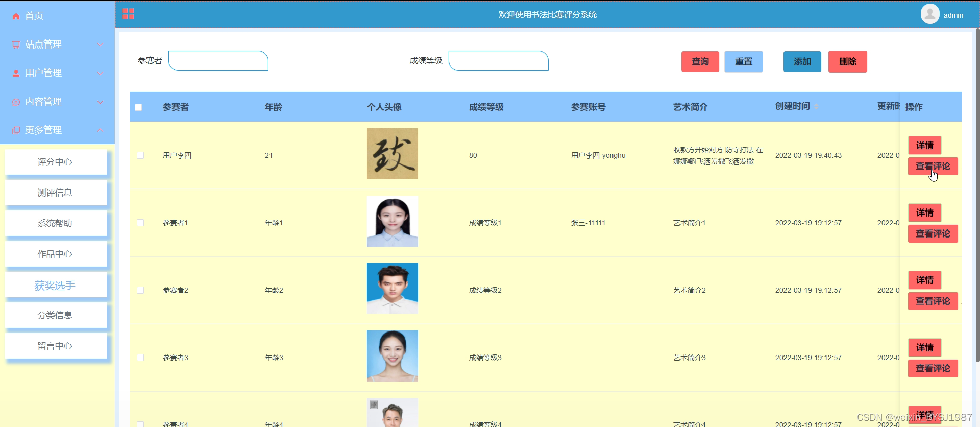Click 详情 for 参赛者2

click(x=924, y=280)
